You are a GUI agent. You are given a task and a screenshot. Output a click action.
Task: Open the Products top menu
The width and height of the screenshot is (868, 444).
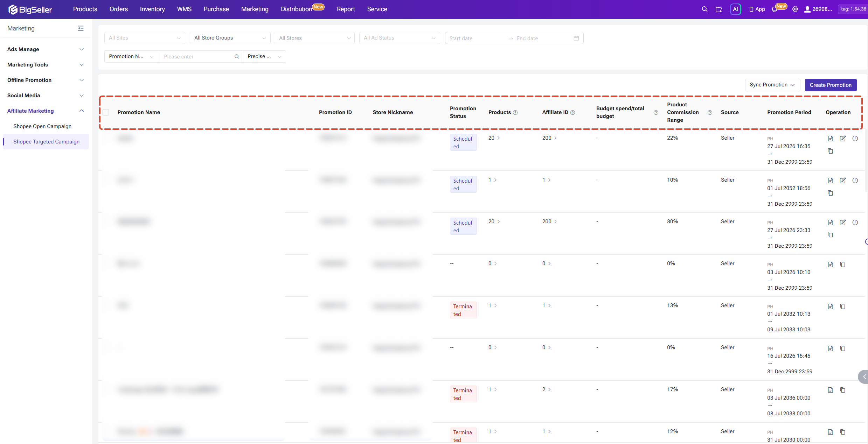(85, 9)
